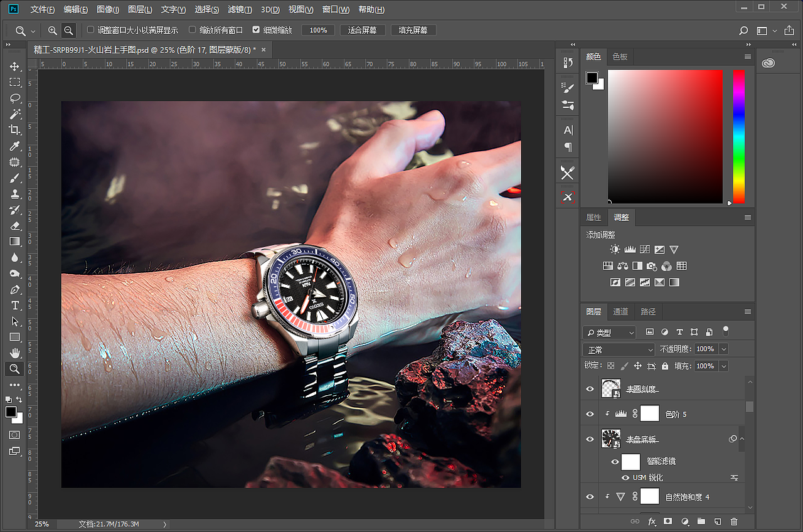This screenshot has width=803, height=532.
Task: Toggle visibility of USM 锐化 filter
Action: [x=625, y=478]
